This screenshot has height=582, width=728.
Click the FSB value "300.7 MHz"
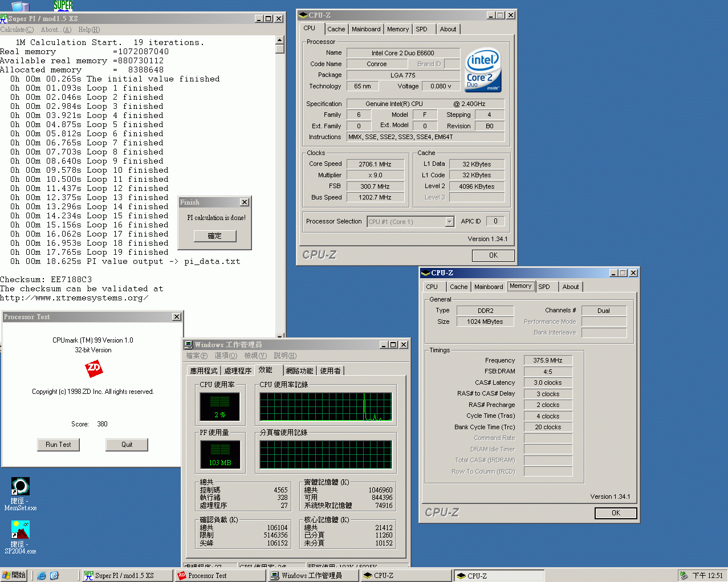pyautogui.click(x=375, y=186)
